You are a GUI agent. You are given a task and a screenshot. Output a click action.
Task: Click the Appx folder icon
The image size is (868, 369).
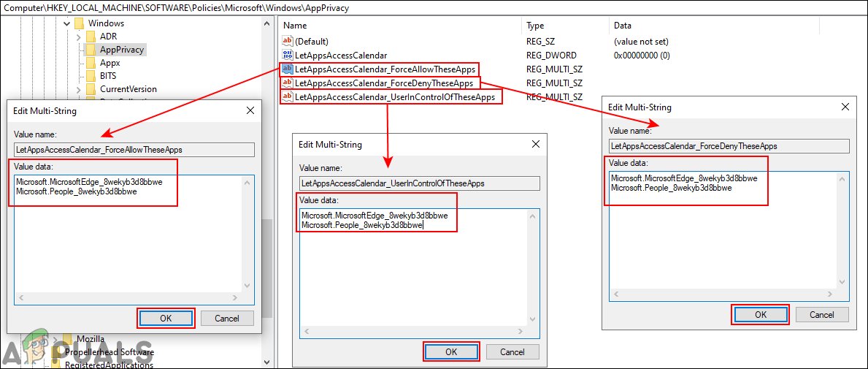[x=91, y=63]
